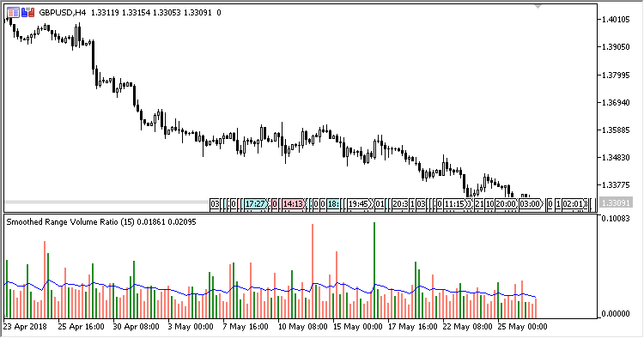The width and height of the screenshot is (644, 338).
Task: Click the 1.39050 price scale value
Action: [x=616, y=47]
